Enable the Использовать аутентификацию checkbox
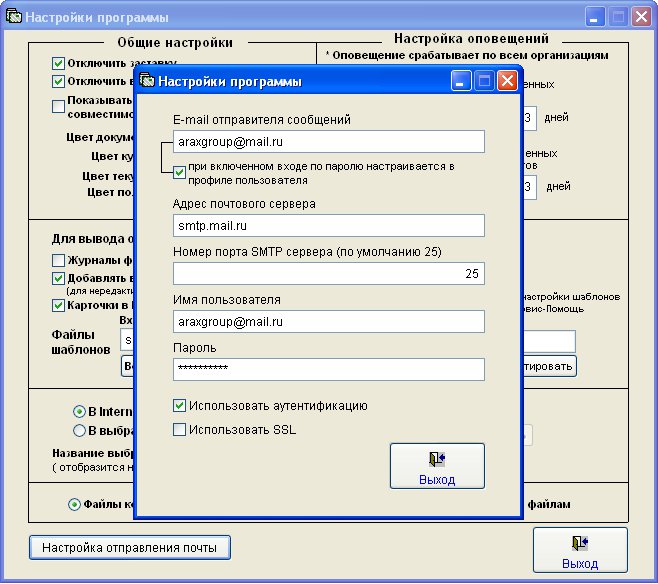The image size is (658, 584). (179, 405)
